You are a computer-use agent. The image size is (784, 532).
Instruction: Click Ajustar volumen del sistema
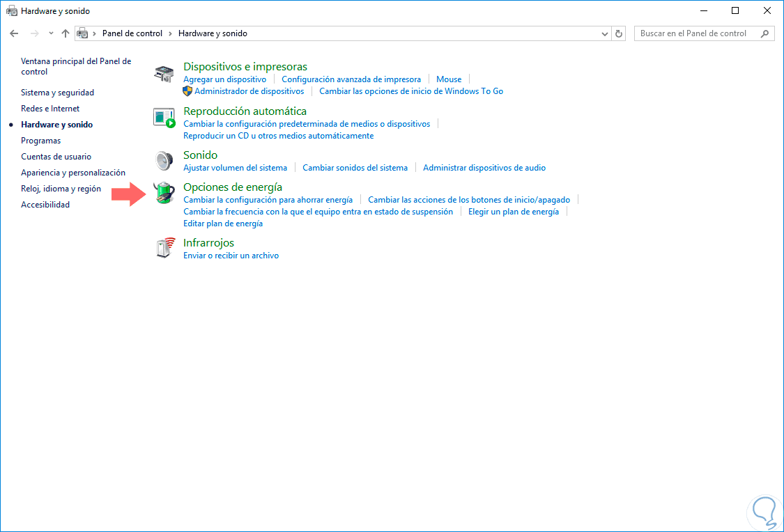[x=235, y=168]
